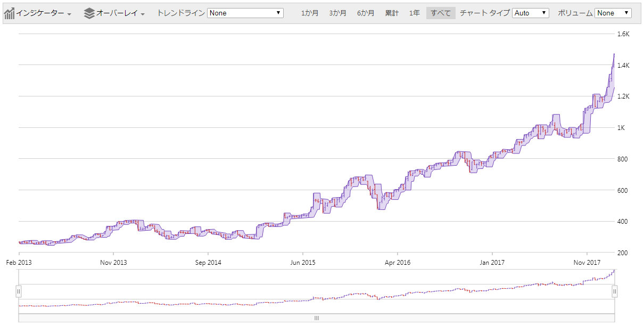Open the トレンドライン dropdown
644x325 pixels.
[245, 12]
